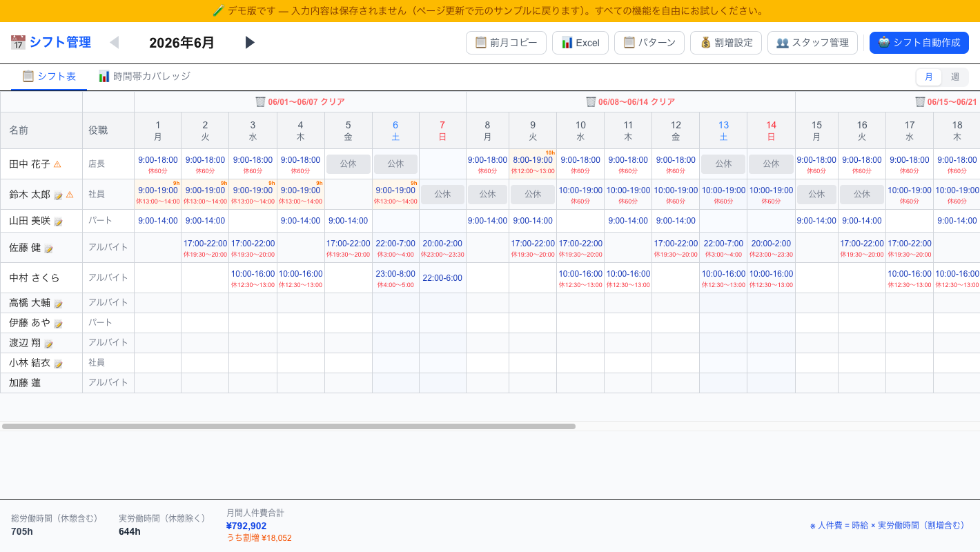Screen dimensions: 980x552
Task: Open 鈴木 太郎's 10:00-19:00 shift on day 10
Action: pyautogui.click(x=580, y=195)
